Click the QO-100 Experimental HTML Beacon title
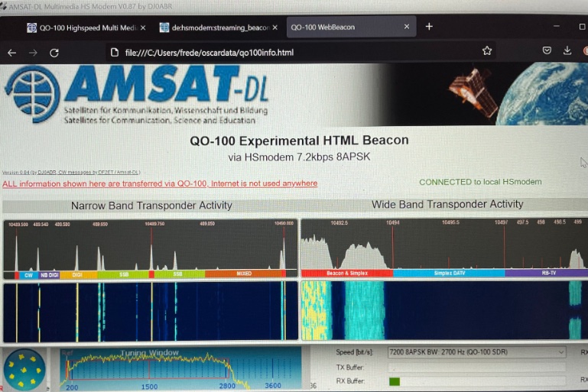Viewport: 588px width, 392px height. (299, 141)
